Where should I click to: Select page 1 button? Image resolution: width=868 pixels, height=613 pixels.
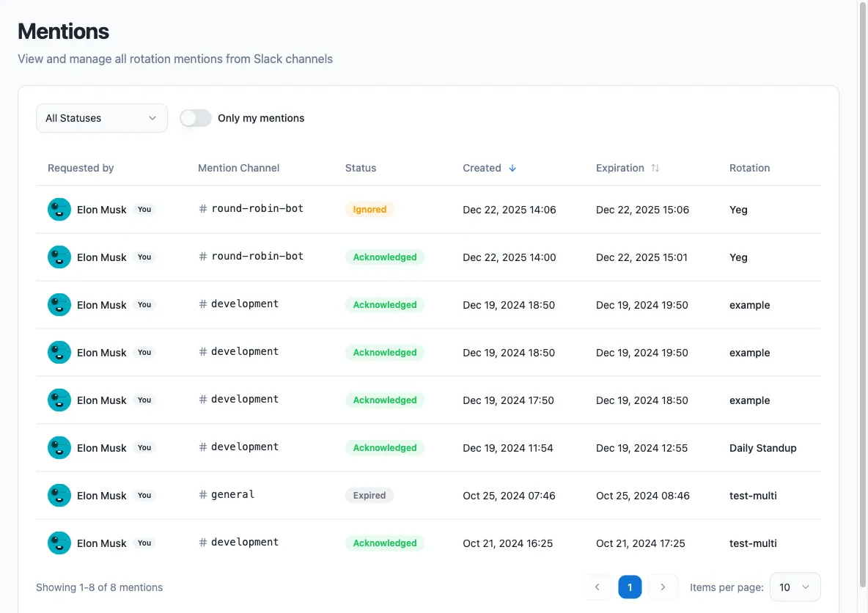tap(630, 587)
